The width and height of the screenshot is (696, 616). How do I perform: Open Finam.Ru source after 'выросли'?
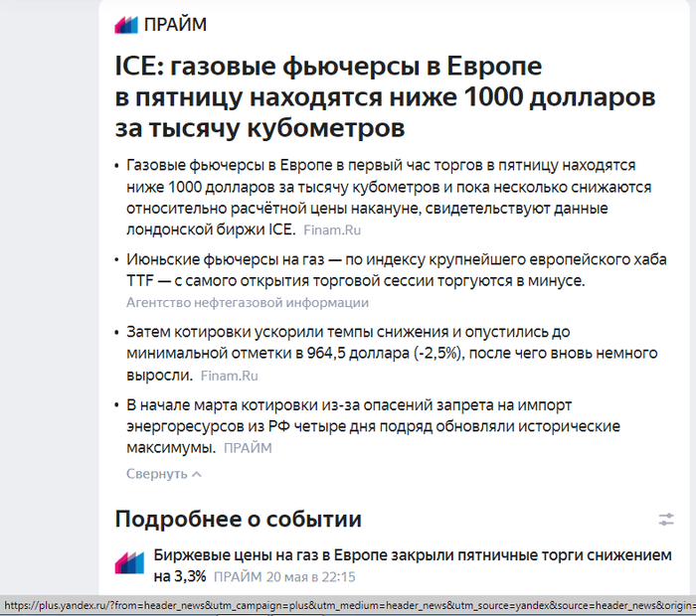point(229,376)
